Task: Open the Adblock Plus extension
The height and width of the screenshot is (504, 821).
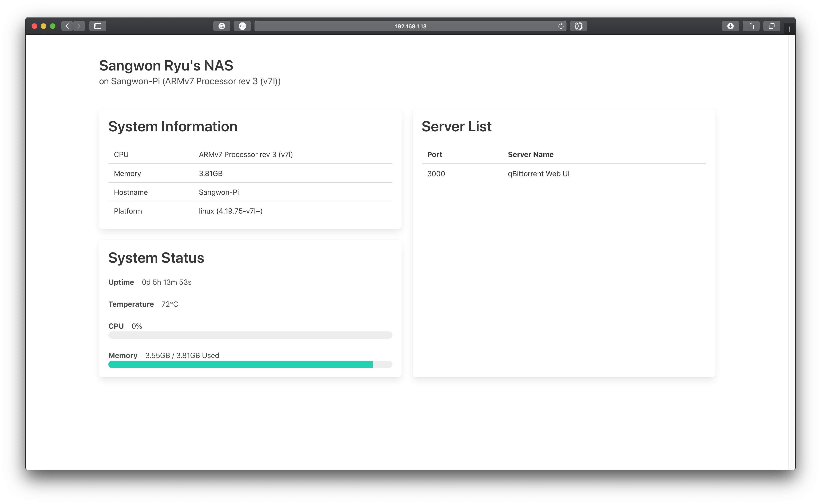Action: (x=242, y=26)
